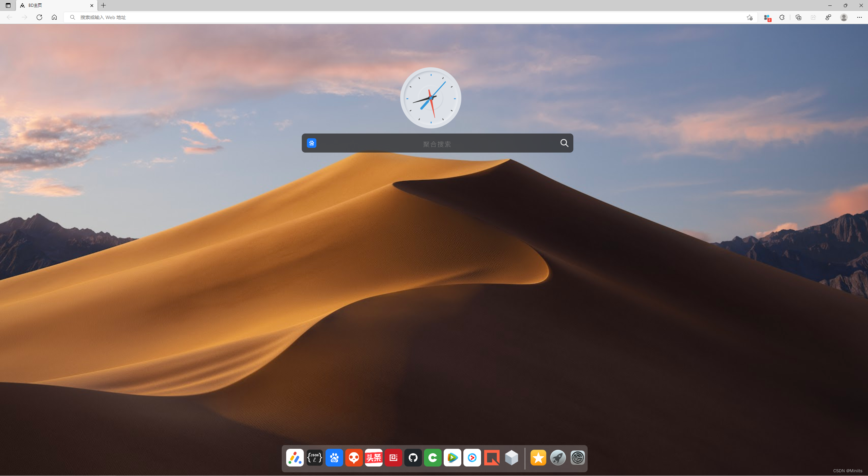Click the green C dock icon
The height and width of the screenshot is (476, 868).
click(432, 458)
